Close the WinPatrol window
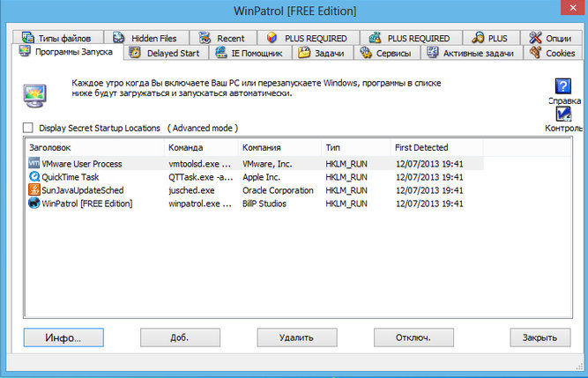588x378 pixels. pos(573,8)
